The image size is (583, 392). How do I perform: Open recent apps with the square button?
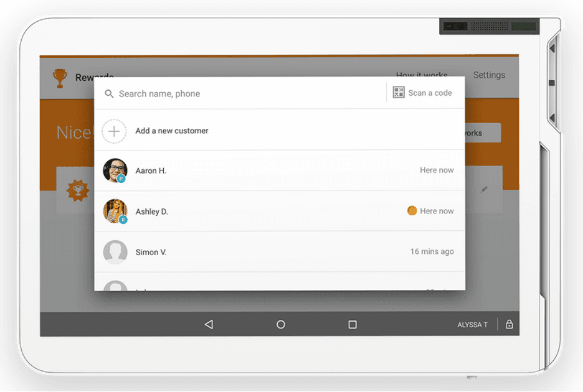(x=353, y=324)
